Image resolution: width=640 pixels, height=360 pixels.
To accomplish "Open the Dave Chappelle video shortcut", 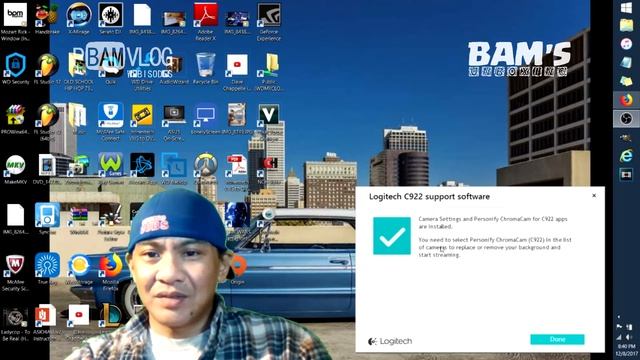I will (x=237, y=71).
